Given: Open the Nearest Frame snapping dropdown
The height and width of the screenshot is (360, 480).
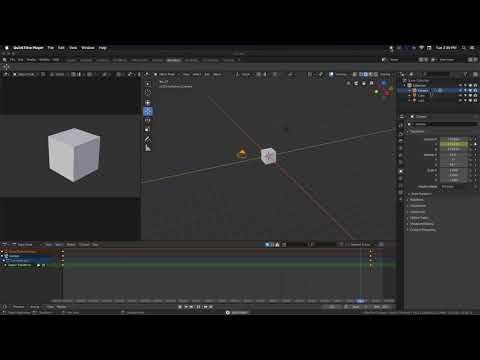Looking at the screenshot, I should pos(362,244).
